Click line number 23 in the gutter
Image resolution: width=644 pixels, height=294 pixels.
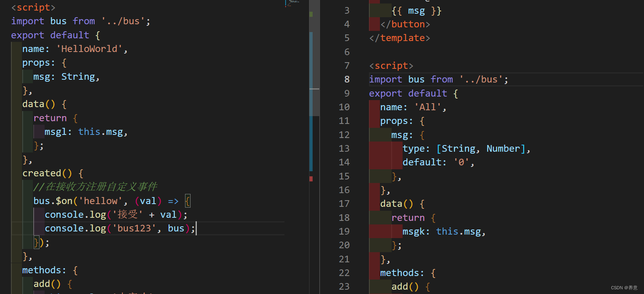click(x=344, y=287)
